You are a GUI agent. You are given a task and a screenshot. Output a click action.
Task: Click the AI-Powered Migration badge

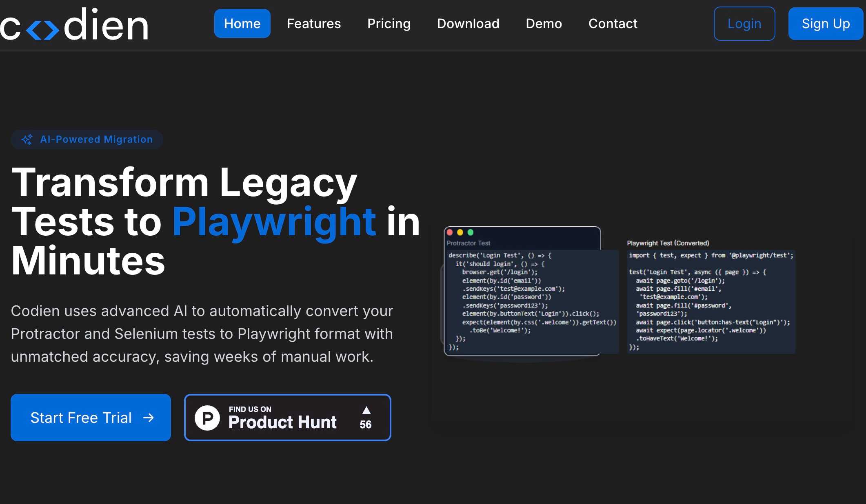coord(87,139)
